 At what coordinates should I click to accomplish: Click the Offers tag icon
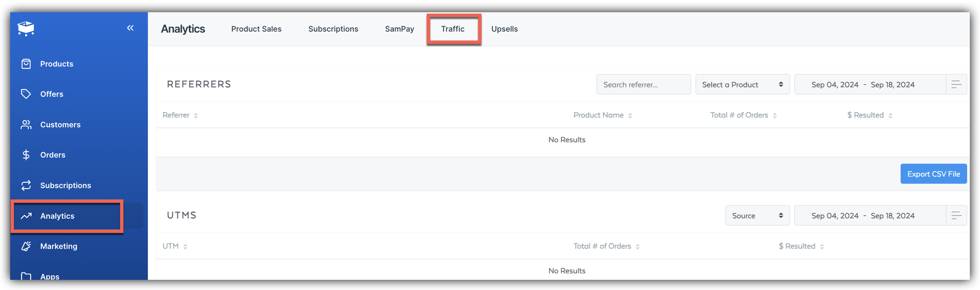pyautogui.click(x=26, y=94)
